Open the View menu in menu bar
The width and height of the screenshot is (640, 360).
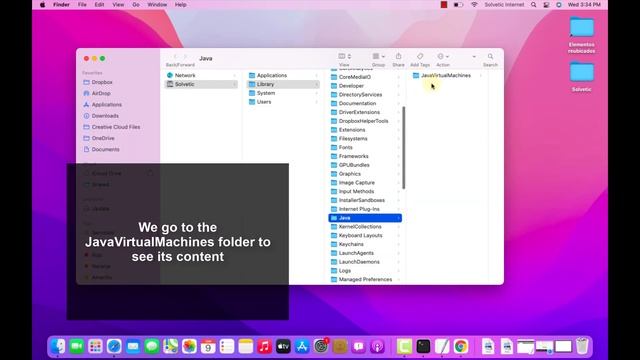(x=118, y=5)
